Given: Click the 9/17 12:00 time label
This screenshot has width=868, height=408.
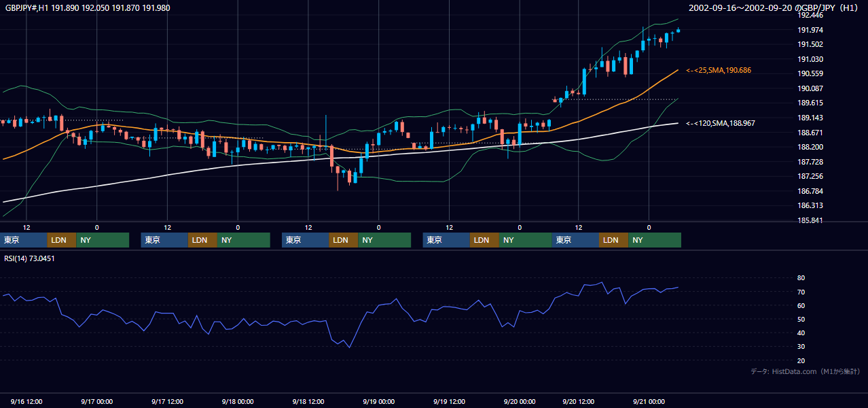Looking at the screenshot, I should pyautogui.click(x=167, y=402).
